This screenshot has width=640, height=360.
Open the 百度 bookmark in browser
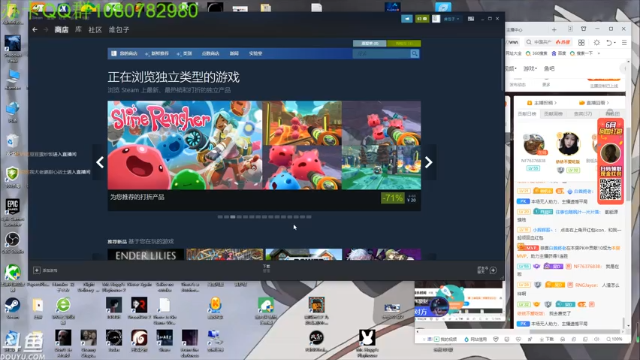click(559, 53)
